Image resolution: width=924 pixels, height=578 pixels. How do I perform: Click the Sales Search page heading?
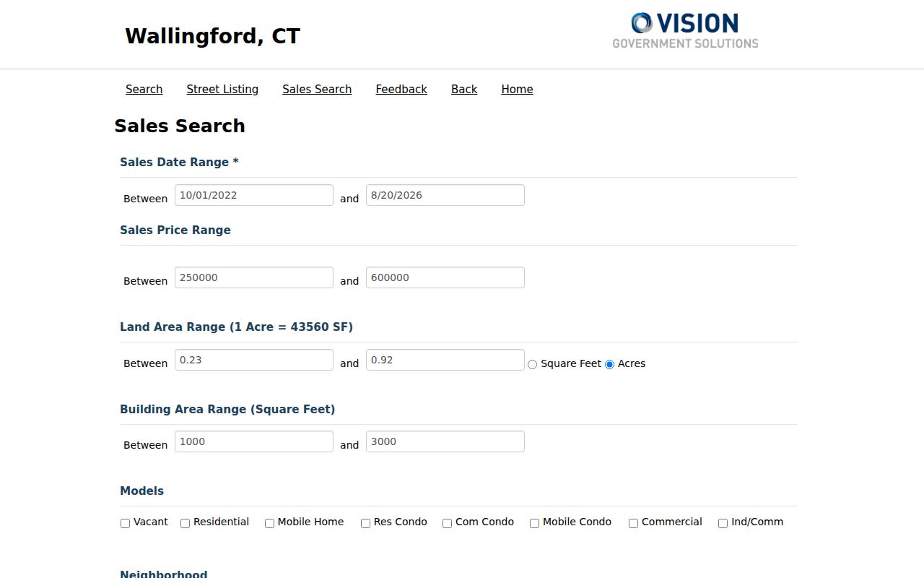[x=180, y=126]
